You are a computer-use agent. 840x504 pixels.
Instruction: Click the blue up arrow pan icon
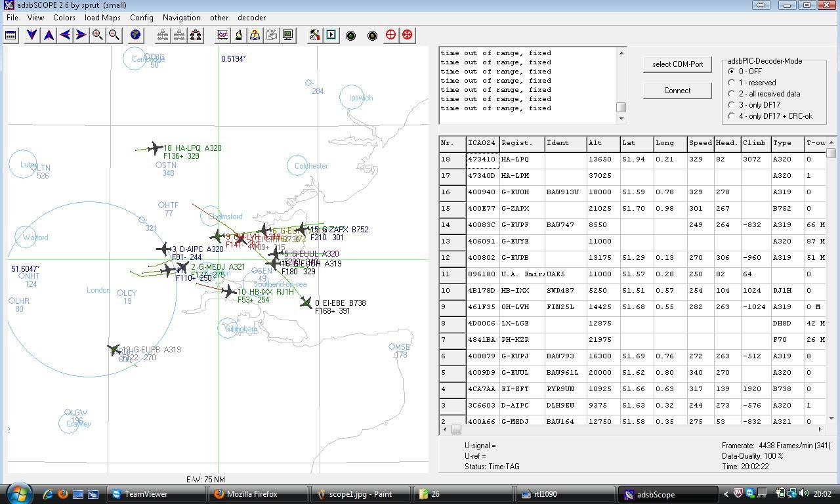pyautogui.click(x=49, y=35)
